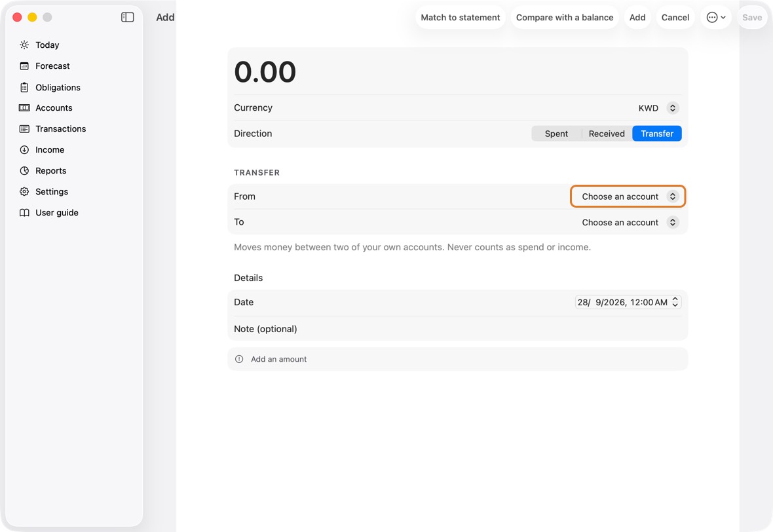The image size is (773, 532).
Task: Select the Transfer direction segment
Action: [x=656, y=134]
